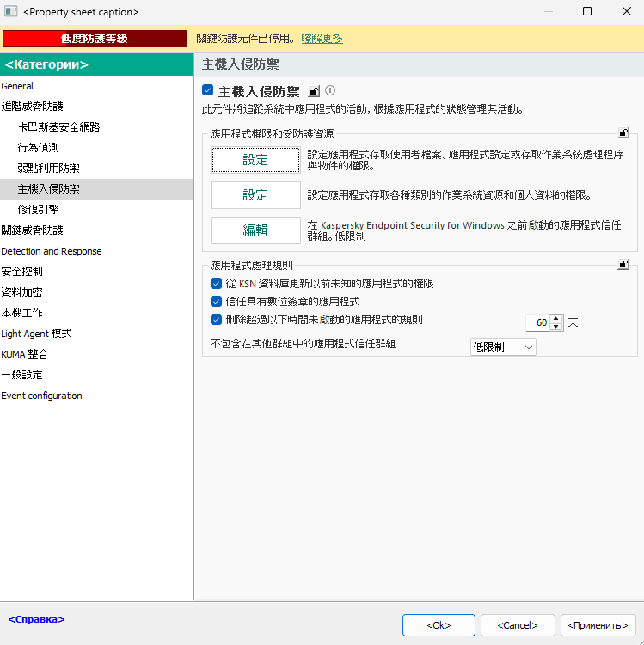Click the <Категории> sidebar header
644x645 pixels.
pos(96,64)
